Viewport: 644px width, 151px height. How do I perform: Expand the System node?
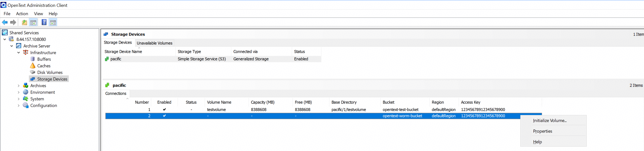click(19, 99)
